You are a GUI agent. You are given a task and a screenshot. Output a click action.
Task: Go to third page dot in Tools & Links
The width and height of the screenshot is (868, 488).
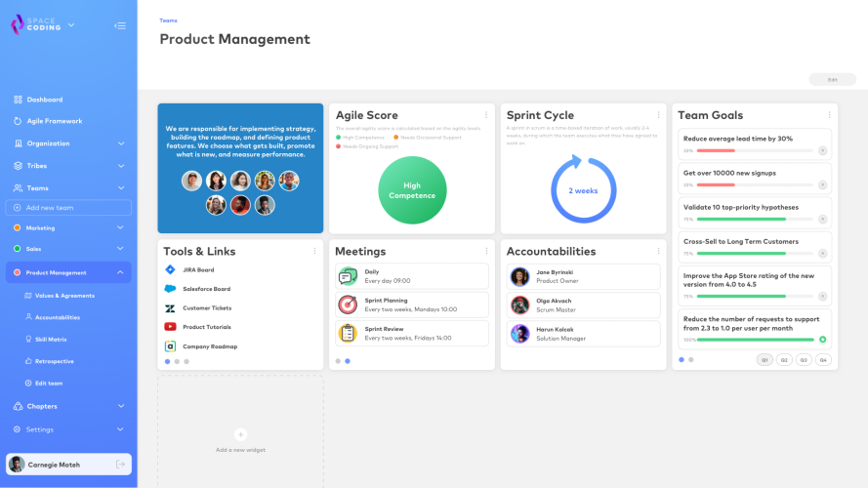click(x=186, y=362)
